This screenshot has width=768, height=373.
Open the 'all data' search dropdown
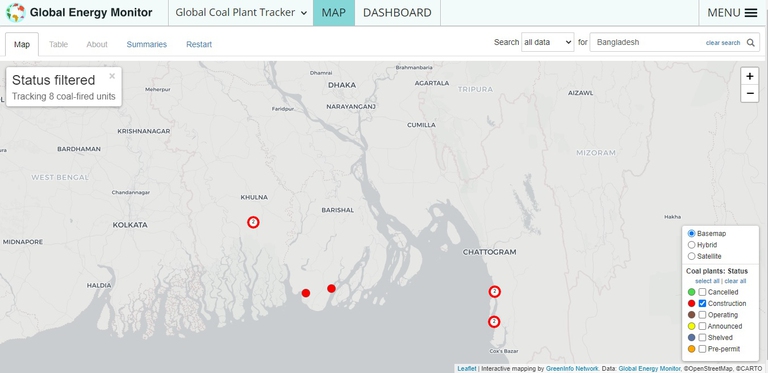click(548, 43)
